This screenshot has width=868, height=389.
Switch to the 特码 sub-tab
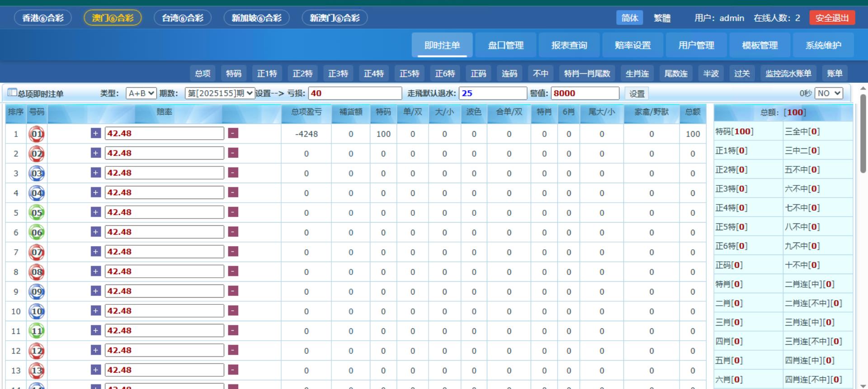233,73
